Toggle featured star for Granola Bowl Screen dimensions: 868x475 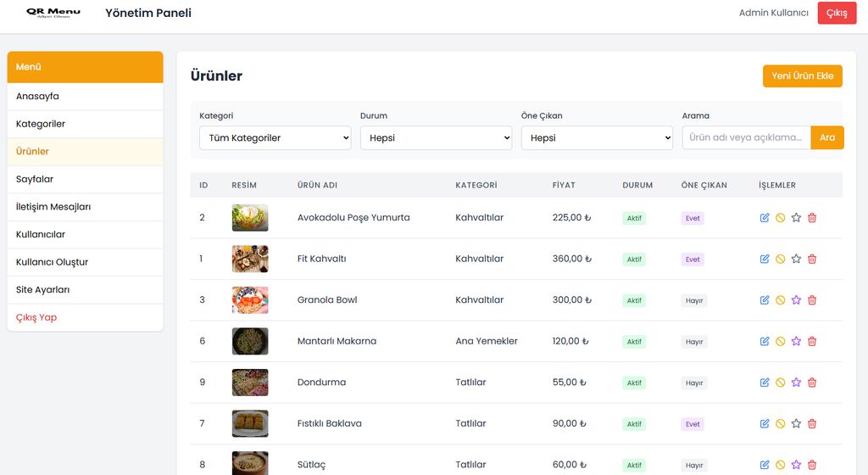pos(796,300)
